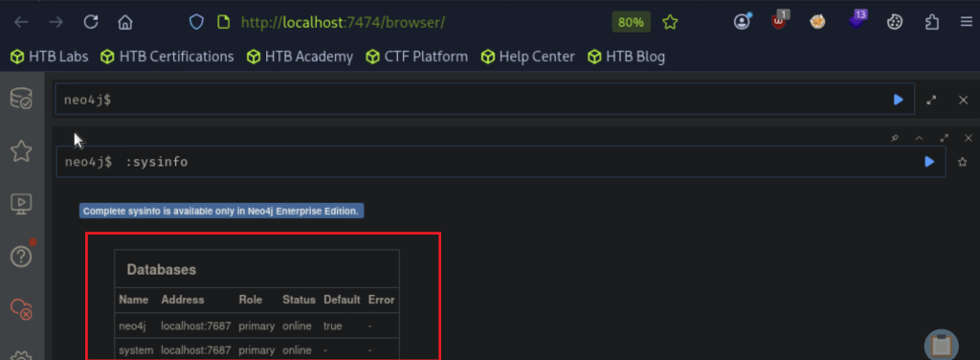Viewport: 980px width, 360px height.
Task: Close the top query editor
Action: coord(963,100)
